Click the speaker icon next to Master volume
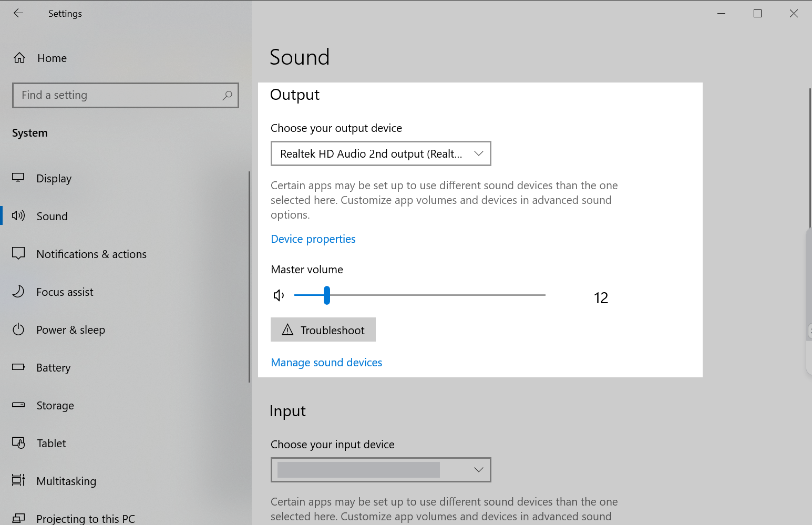Image resolution: width=812 pixels, height=525 pixels. coord(279,295)
